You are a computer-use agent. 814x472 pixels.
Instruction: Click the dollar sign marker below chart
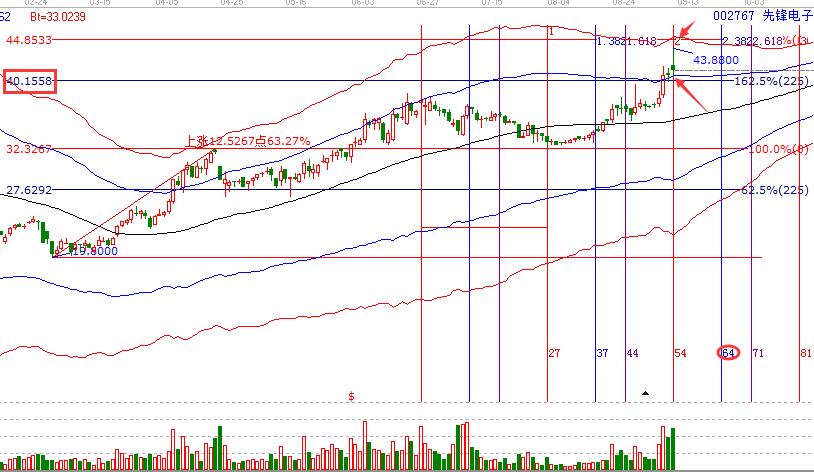[351, 396]
